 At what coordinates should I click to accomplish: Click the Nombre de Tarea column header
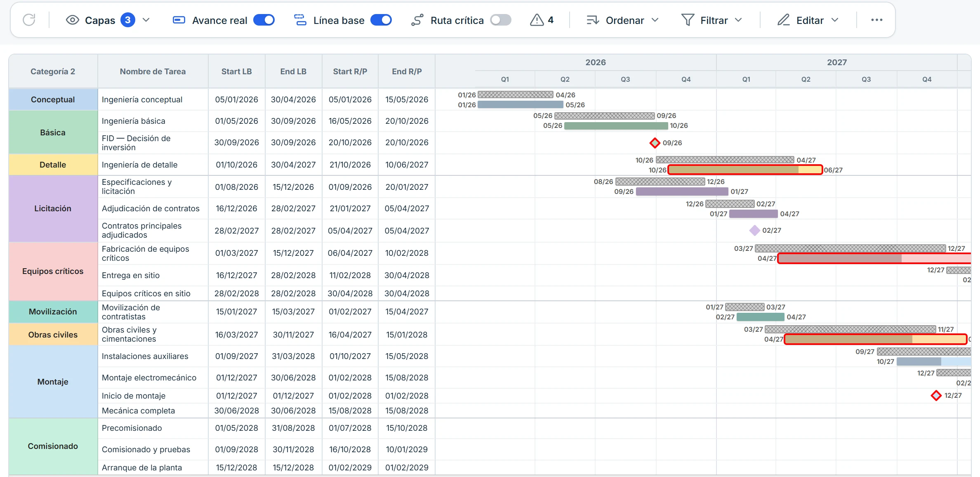coord(153,71)
